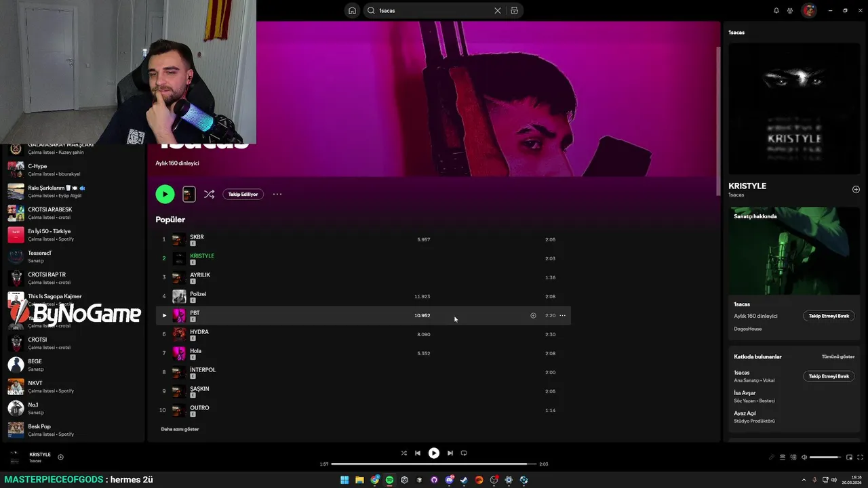The height and width of the screenshot is (488, 868).
Task: Open the user profile avatar menu
Action: click(x=808, y=11)
